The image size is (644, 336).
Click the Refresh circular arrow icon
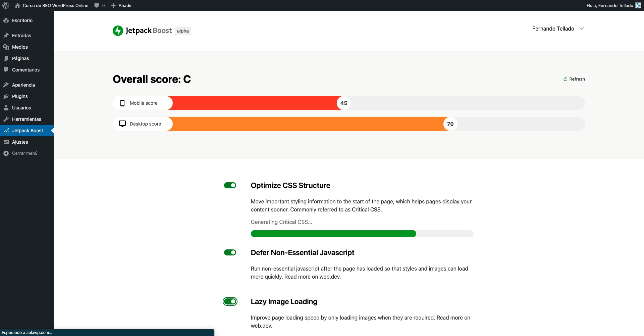(565, 79)
